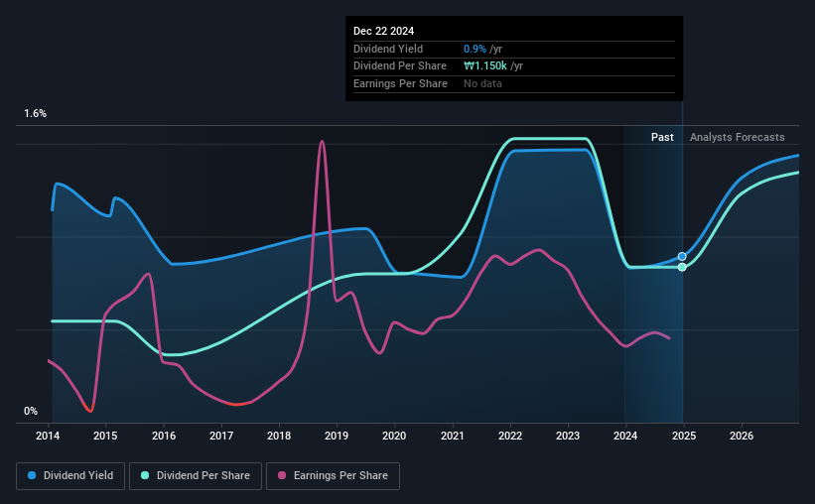Select the 2026 x-axis label

click(742, 436)
